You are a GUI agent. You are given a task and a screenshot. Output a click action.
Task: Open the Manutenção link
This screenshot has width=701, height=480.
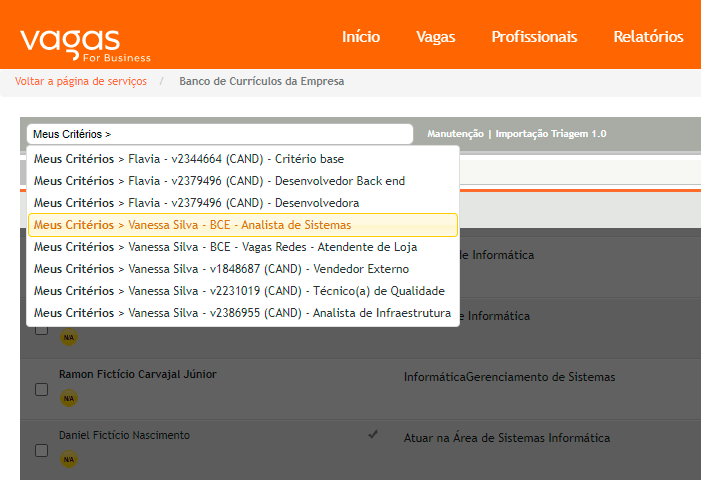(x=455, y=134)
